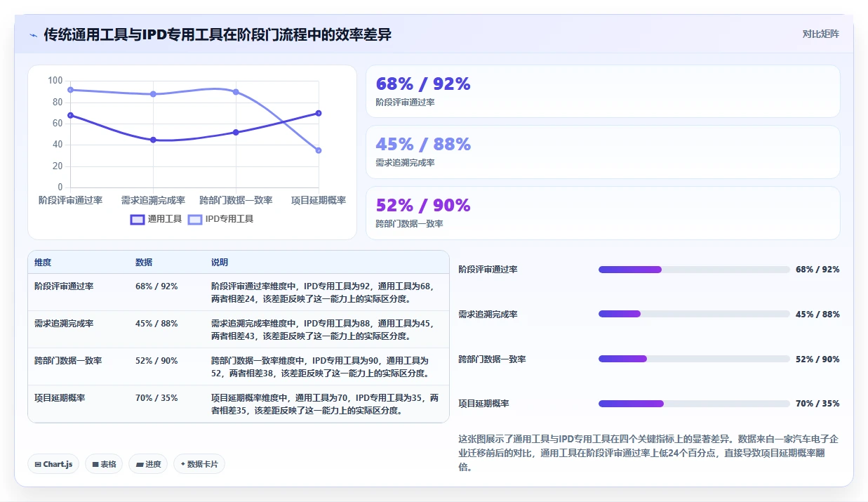This screenshot has width=868, height=502.
Task: Click the 需求追溯完成率 progress bar
Action: [694, 315]
